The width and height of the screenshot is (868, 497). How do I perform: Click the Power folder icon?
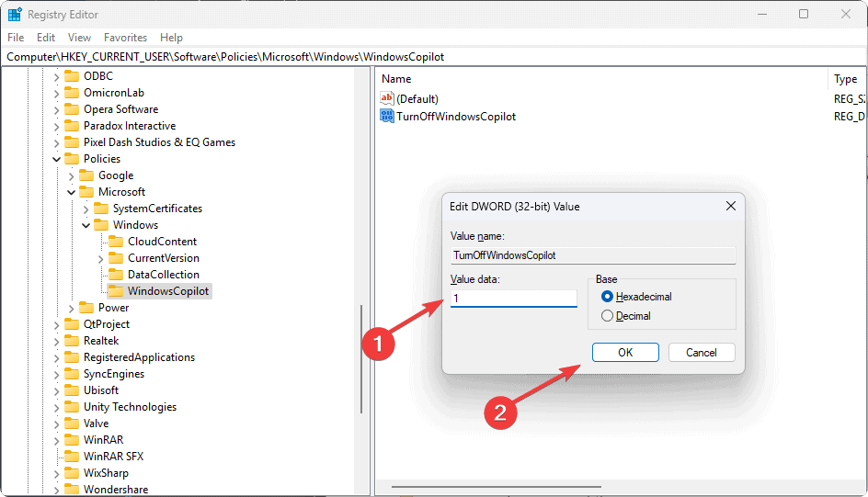86,308
